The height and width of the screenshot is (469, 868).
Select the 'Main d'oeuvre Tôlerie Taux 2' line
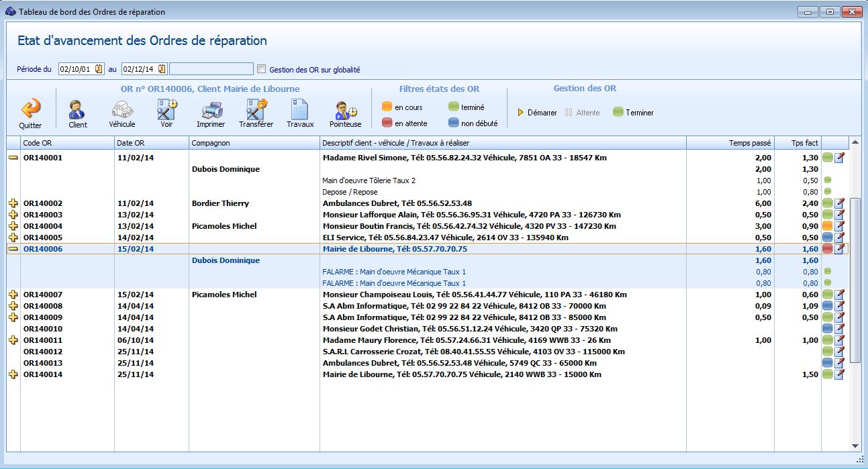pos(369,180)
